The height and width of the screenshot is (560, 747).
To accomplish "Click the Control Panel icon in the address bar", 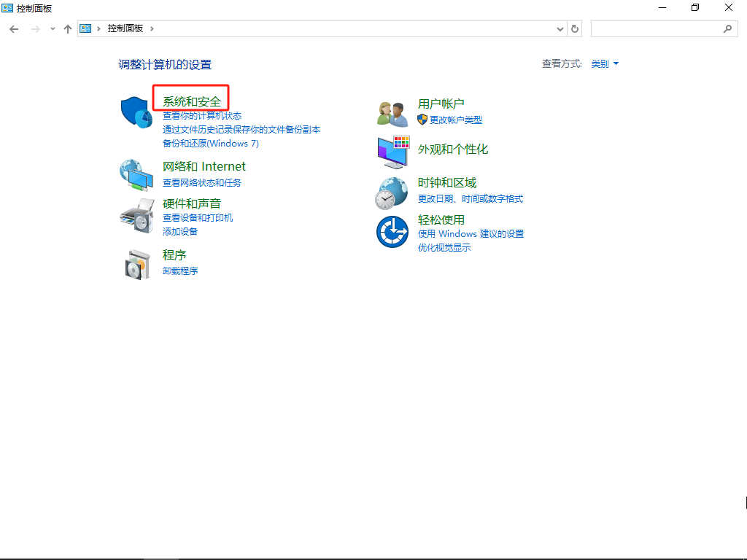I will (x=85, y=28).
